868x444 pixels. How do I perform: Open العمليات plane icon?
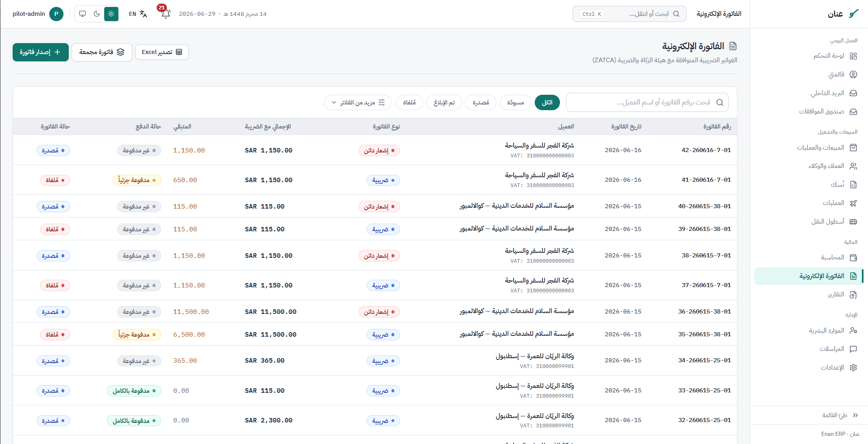tap(853, 203)
